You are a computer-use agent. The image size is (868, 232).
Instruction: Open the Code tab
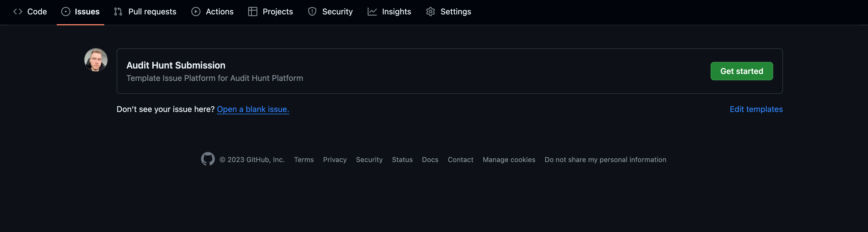pyautogui.click(x=30, y=12)
